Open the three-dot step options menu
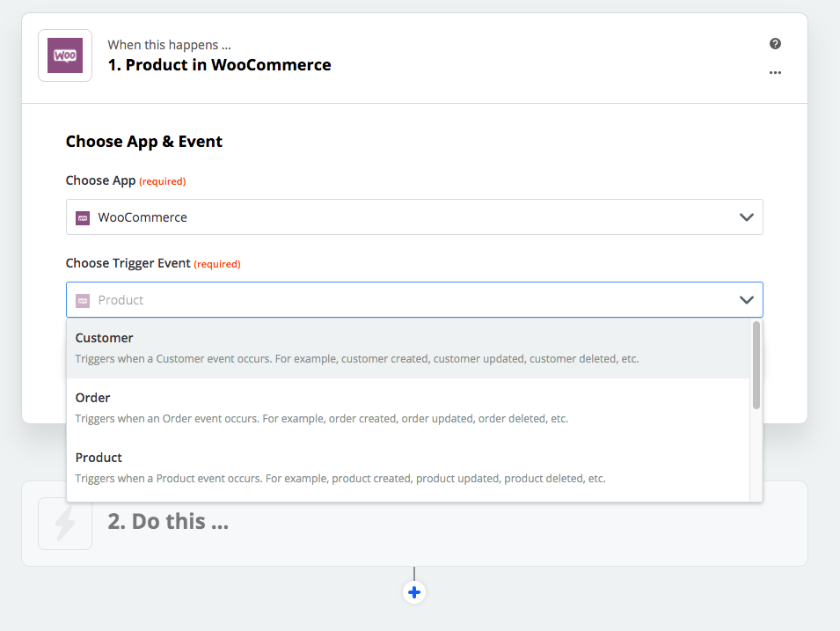 pyautogui.click(x=775, y=72)
